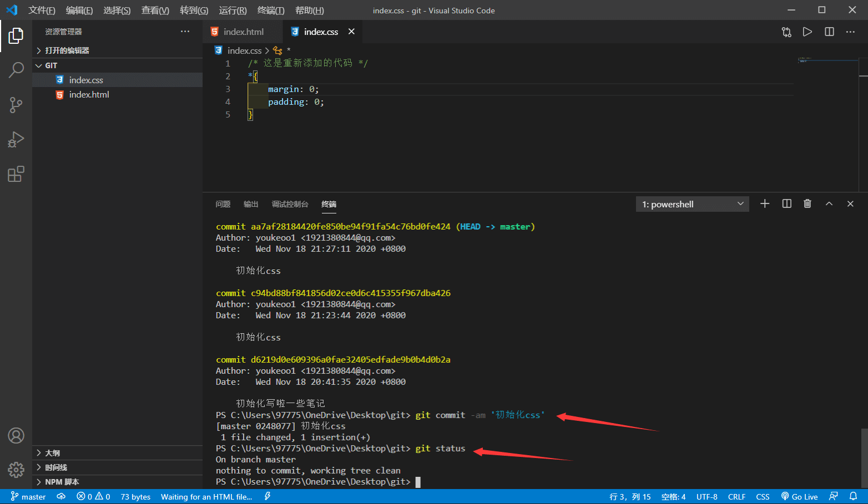Expand the NPM 脚本 section
The width and height of the screenshot is (868, 504).
[x=117, y=482]
